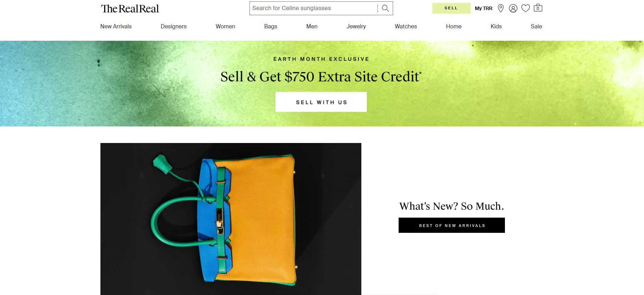Click the green SELL button
Viewport: 644px width, 295px height.
(x=451, y=8)
